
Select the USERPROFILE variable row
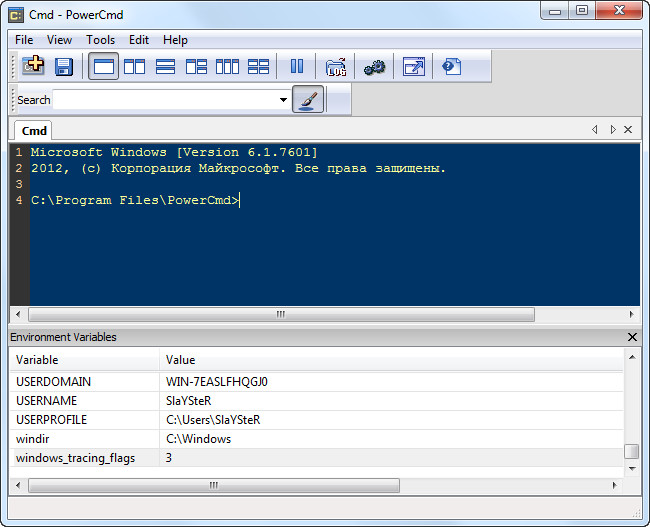point(51,420)
